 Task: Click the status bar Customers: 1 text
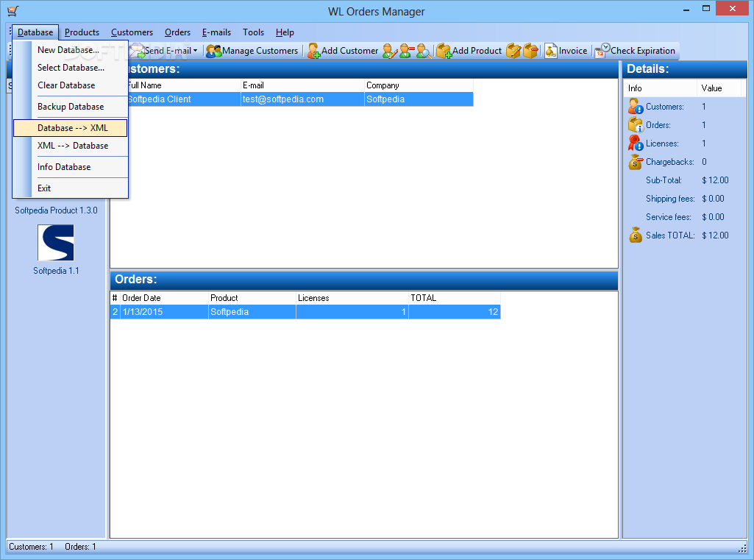tap(31, 547)
